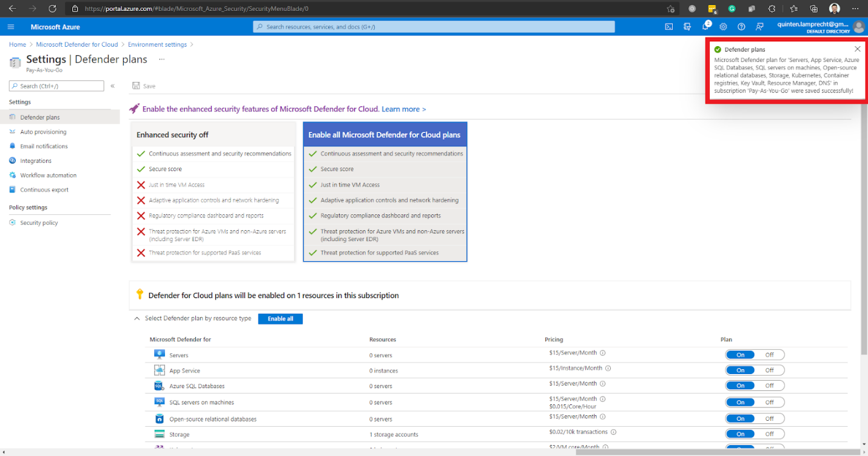Click the Storage resource icon
The image size is (868, 456).
(x=160, y=434)
